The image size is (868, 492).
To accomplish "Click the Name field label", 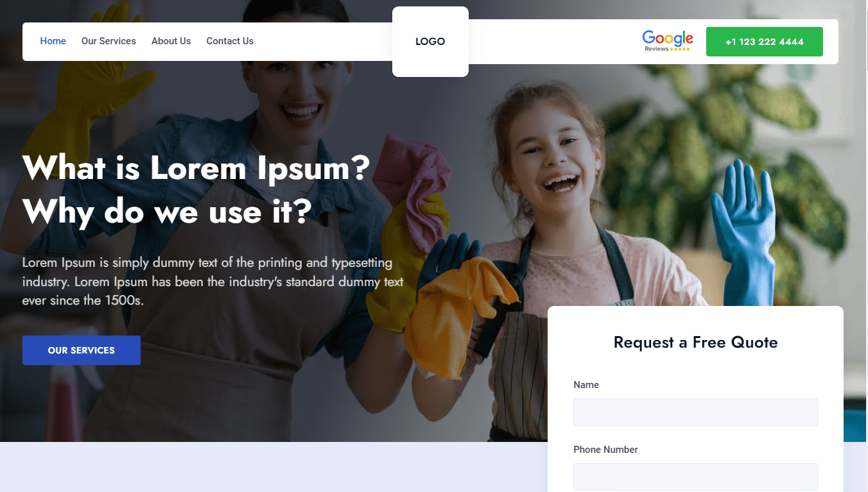I will point(586,385).
